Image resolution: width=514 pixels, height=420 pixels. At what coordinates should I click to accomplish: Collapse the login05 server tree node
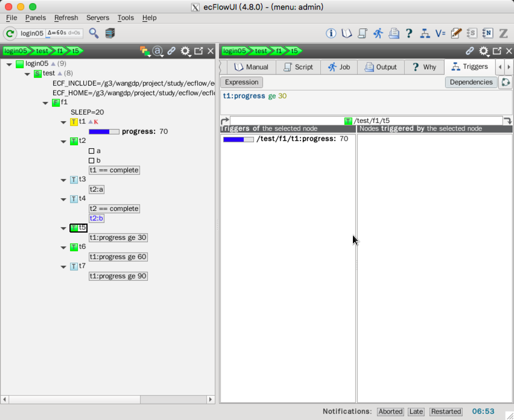coord(8,64)
